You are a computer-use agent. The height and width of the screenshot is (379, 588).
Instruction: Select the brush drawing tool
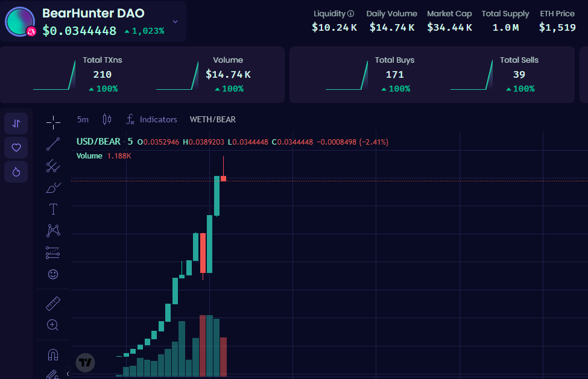click(x=53, y=187)
